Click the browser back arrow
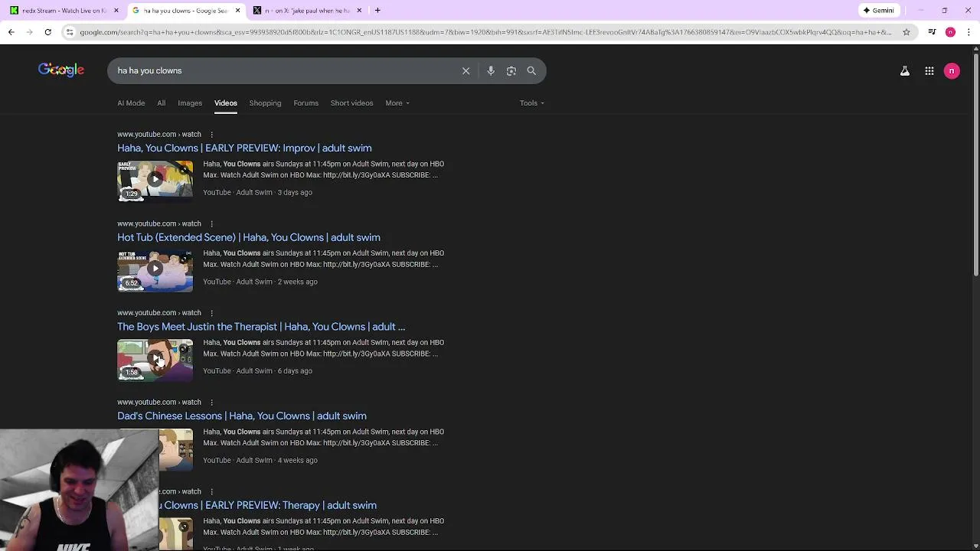Image resolution: width=980 pixels, height=551 pixels. [11, 32]
